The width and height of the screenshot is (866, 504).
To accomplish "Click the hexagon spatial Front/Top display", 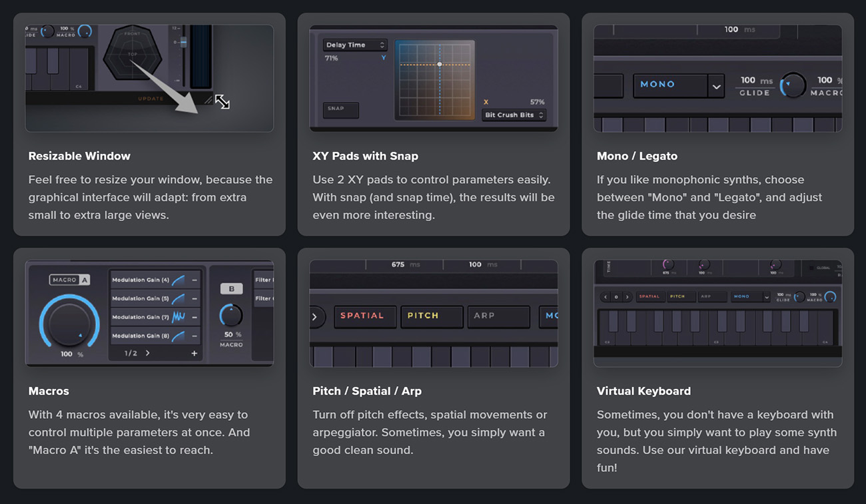I will tap(133, 53).
